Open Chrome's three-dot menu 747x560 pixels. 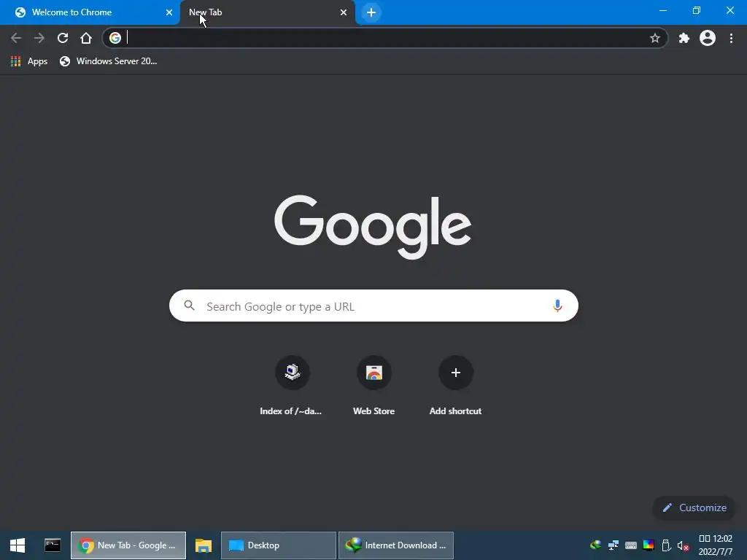(731, 38)
